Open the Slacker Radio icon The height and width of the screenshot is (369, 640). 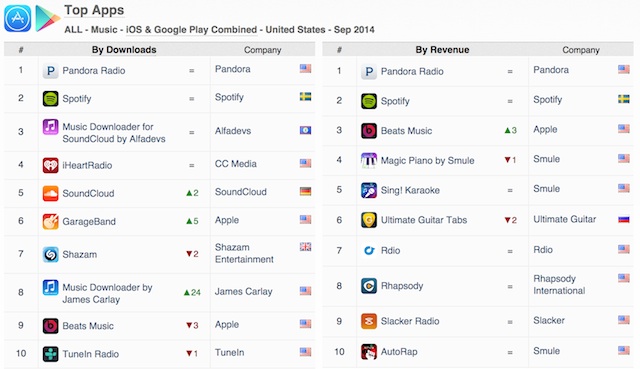tap(369, 321)
